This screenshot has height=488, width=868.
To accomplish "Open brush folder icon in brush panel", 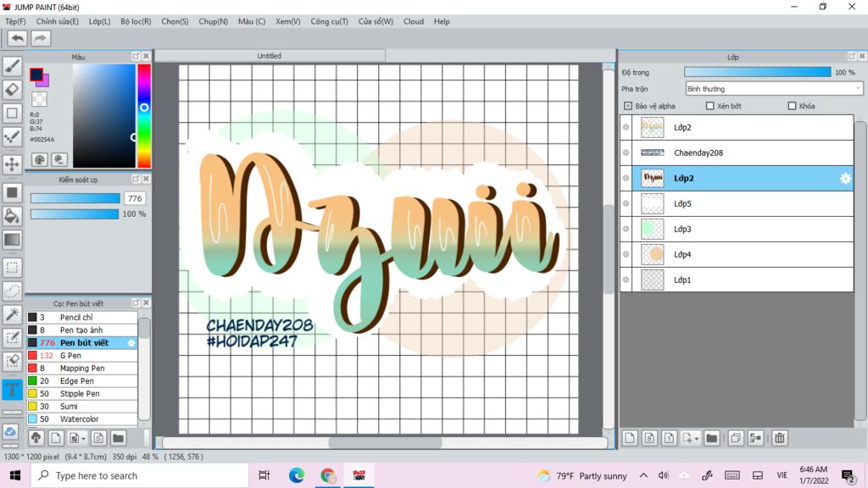I will pos(118,438).
